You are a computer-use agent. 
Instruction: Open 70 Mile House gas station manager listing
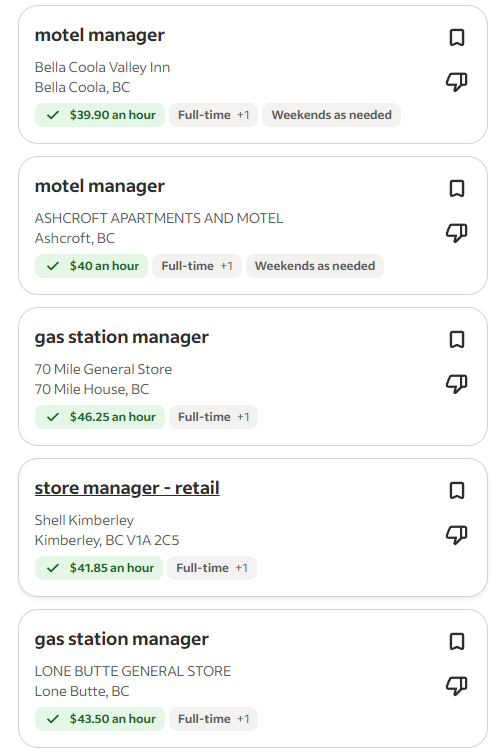(x=121, y=337)
